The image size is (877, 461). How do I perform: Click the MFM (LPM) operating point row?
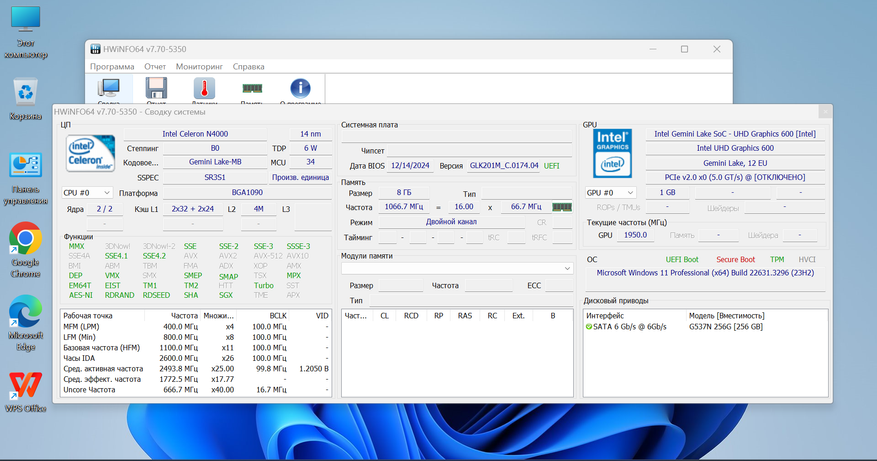click(195, 327)
